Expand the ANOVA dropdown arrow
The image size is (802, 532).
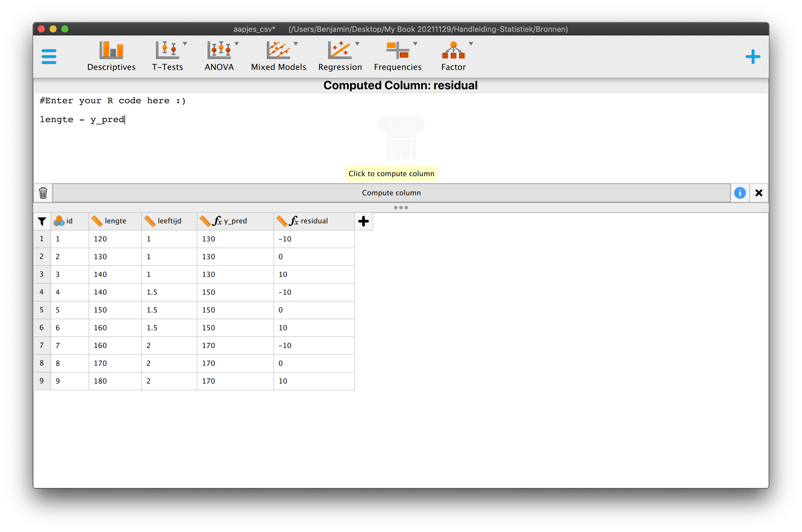coord(237,43)
